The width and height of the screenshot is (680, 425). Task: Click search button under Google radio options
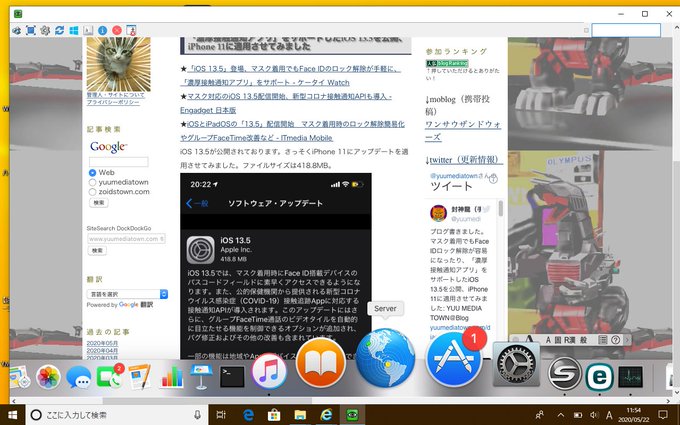pyautogui.click(x=98, y=203)
